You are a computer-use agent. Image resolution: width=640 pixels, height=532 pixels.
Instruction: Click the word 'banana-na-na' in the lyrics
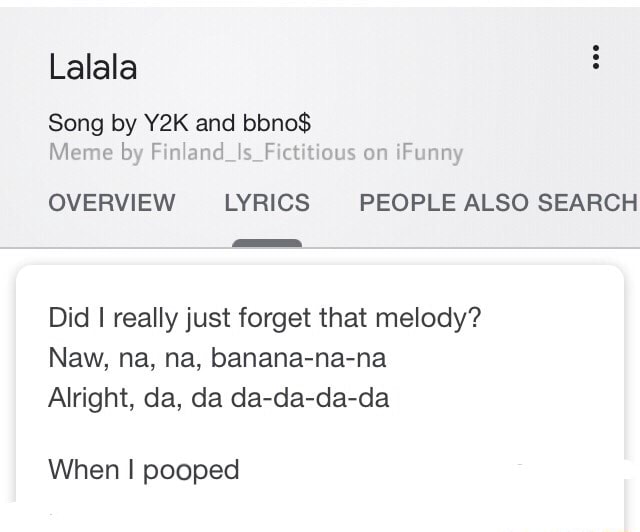click(298, 358)
